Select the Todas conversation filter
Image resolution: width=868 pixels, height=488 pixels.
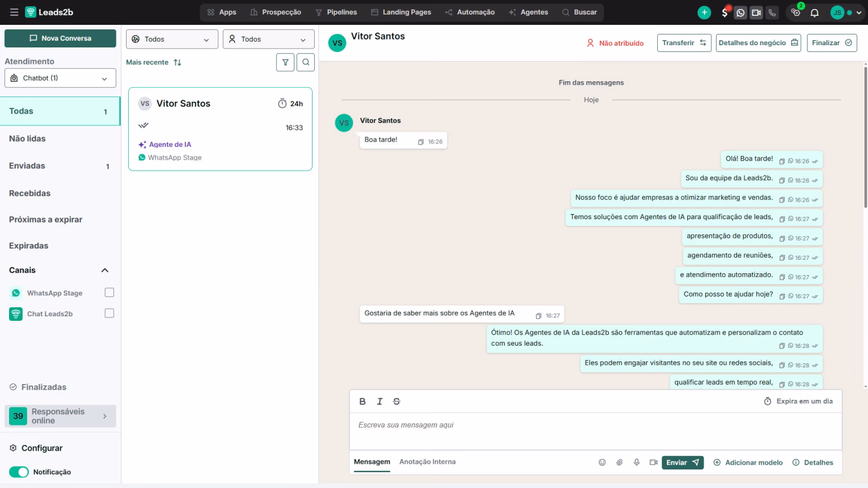pos(60,111)
